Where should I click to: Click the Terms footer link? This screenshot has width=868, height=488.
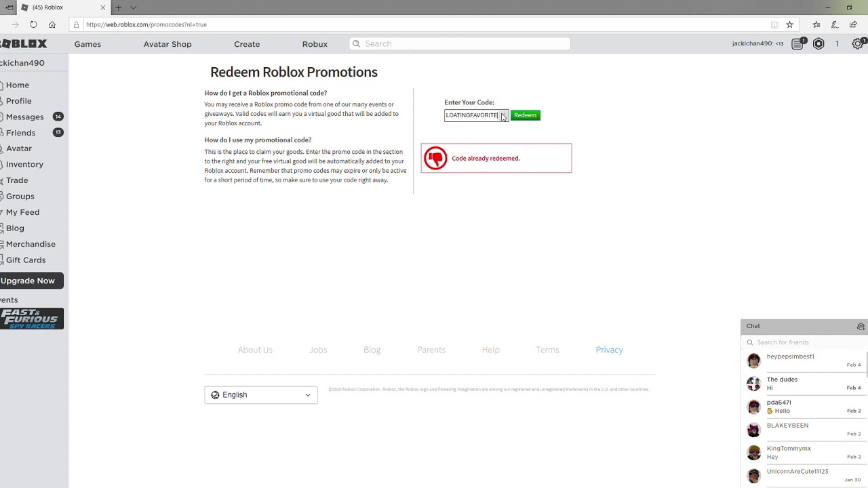[547, 350]
